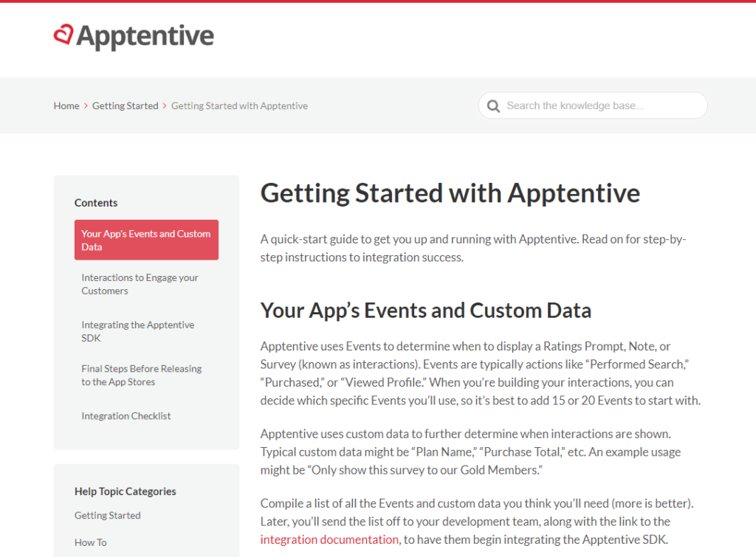Select 'Your App's Events and Custom Data' in Contents

click(145, 240)
